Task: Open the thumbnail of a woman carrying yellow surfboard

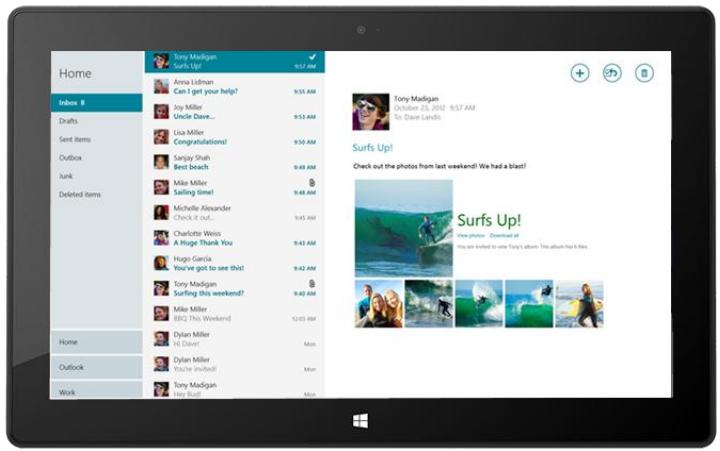Action: pyautogui.click(x=579, y=304)
